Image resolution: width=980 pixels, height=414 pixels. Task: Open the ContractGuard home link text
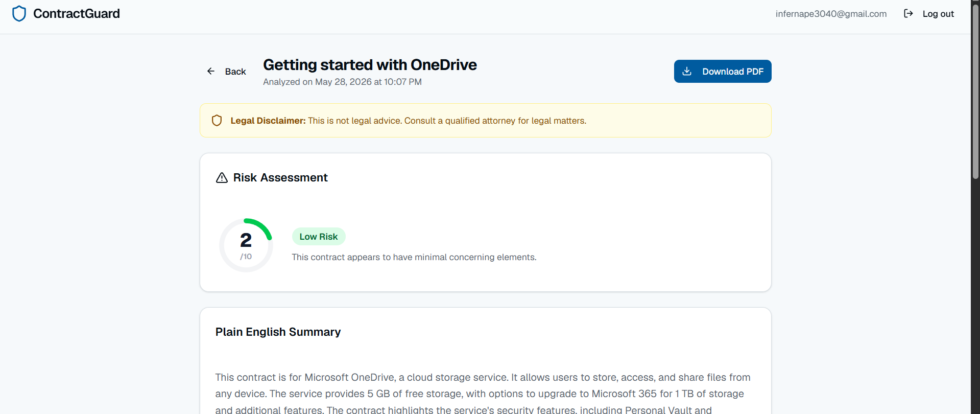(x=77, y=14)
